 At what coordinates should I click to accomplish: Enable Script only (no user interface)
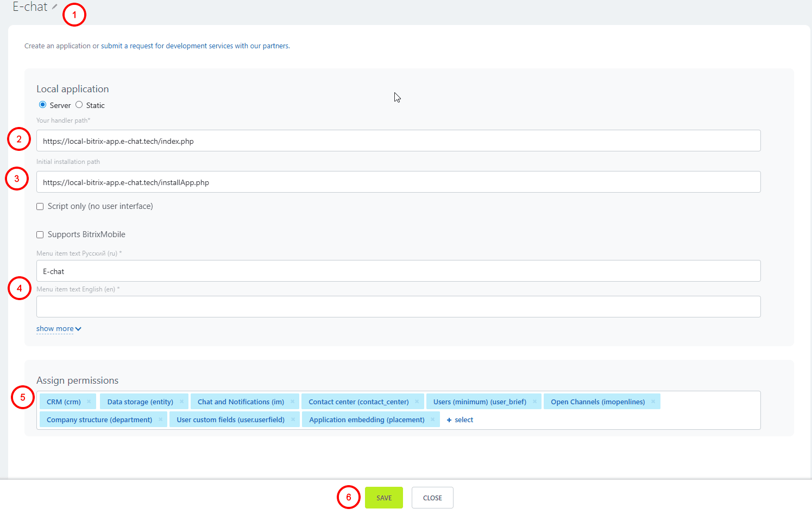40,207
